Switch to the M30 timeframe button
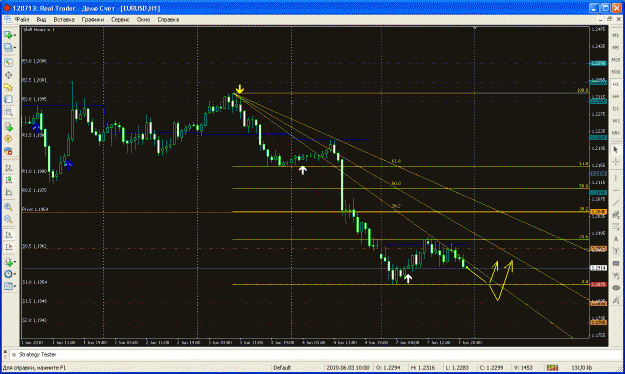The height and width of the screenshot is (374, 625). click(616, 72)
